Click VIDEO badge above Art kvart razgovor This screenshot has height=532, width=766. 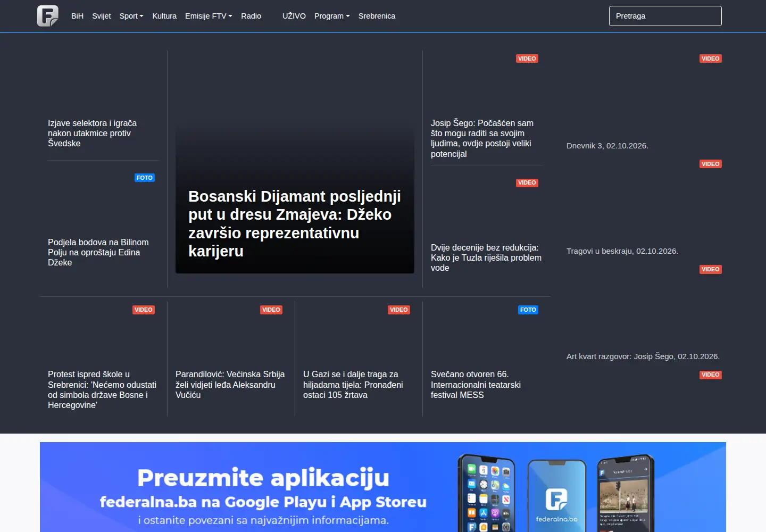click(711, 269)
